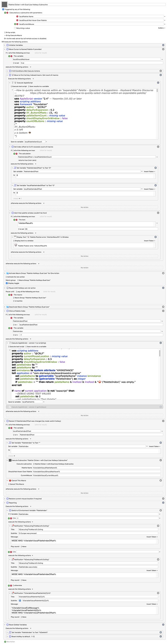Click red minus beside "The calculation" condition
167x644 pixels.
coord(16,153)
